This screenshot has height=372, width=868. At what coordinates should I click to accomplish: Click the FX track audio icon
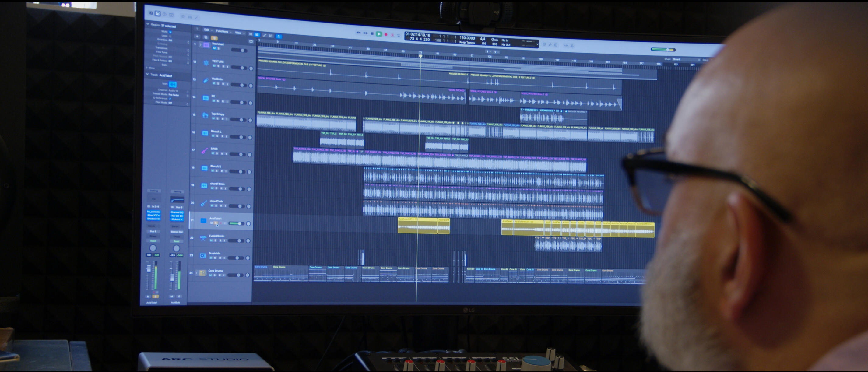coord(205,98)
